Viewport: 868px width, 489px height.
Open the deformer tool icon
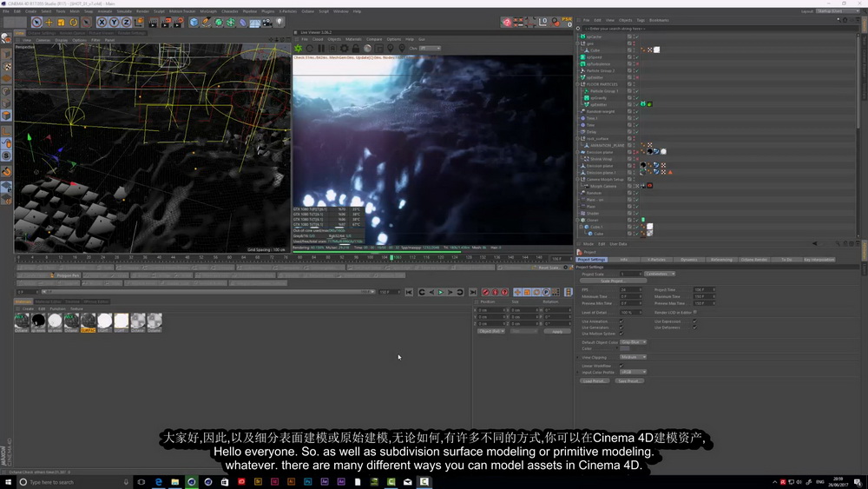tap(242, 23)
